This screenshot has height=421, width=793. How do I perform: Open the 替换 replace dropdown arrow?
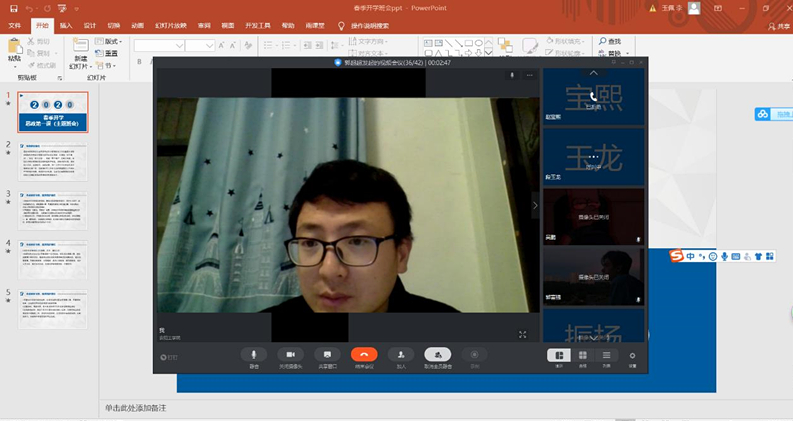(628, 53)
